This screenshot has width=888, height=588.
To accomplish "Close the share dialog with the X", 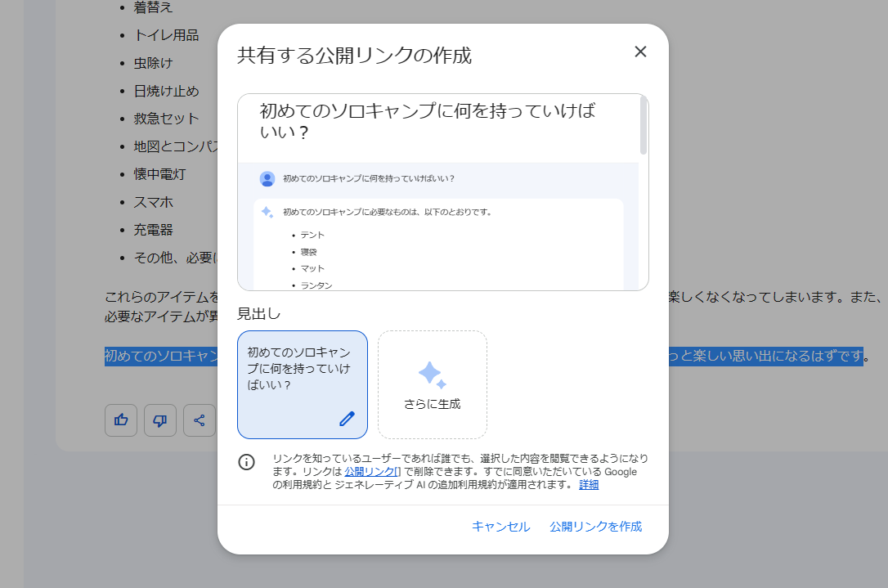I will click(x=640, y=52).
